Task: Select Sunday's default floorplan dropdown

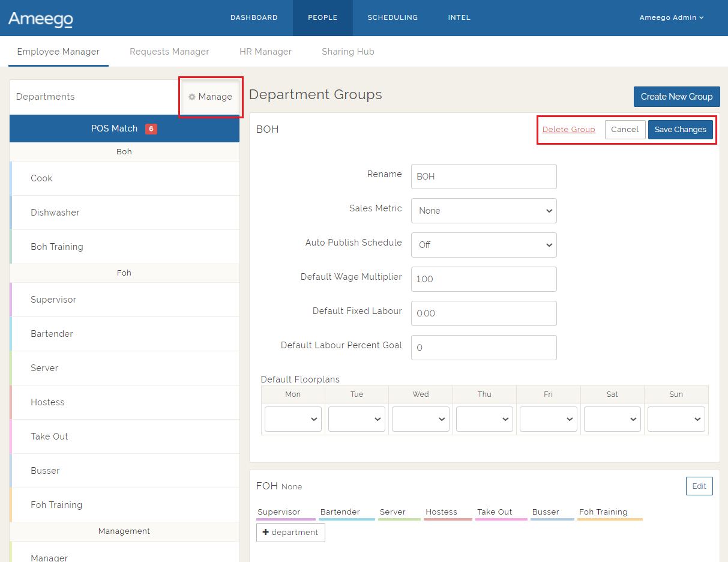Action: 676,419
